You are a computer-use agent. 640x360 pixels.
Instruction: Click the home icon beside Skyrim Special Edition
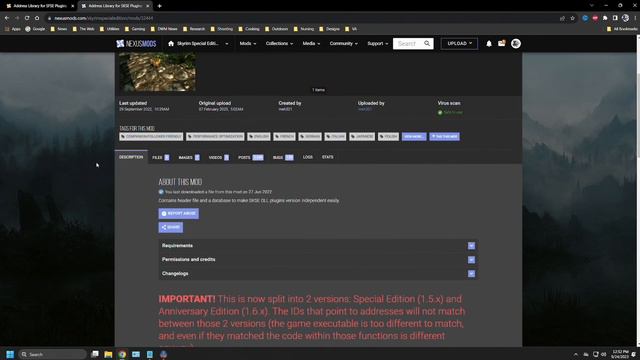[x=171, y=44]
